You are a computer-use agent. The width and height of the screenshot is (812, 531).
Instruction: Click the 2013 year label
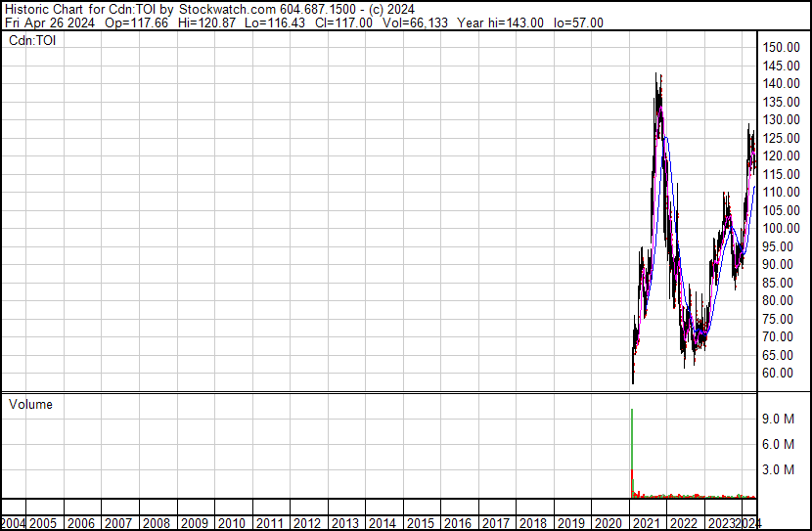point(345,524)
